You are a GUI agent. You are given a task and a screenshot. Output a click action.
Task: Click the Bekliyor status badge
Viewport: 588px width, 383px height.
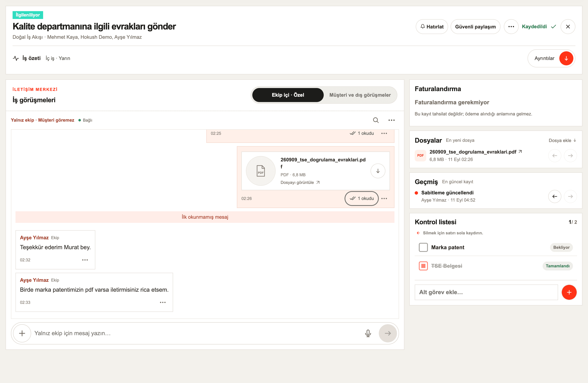click(561, 247)
